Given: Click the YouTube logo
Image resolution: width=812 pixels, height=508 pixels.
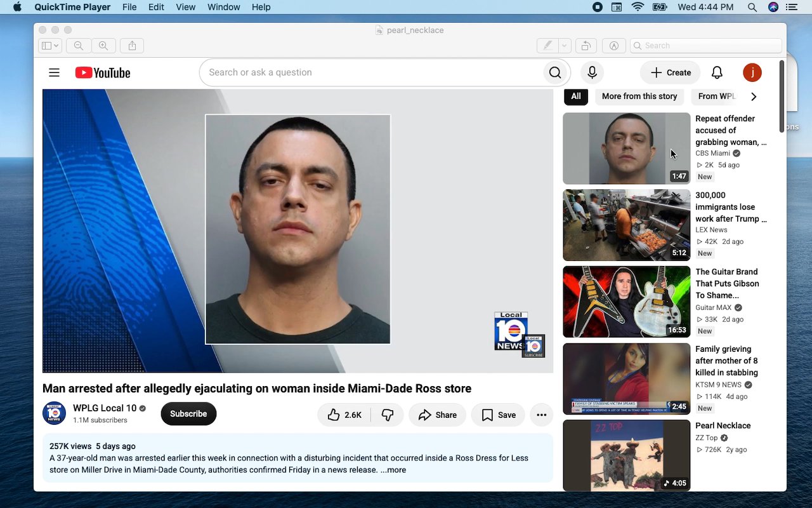Looking at the screenshot, I should (x=103, y=73).
